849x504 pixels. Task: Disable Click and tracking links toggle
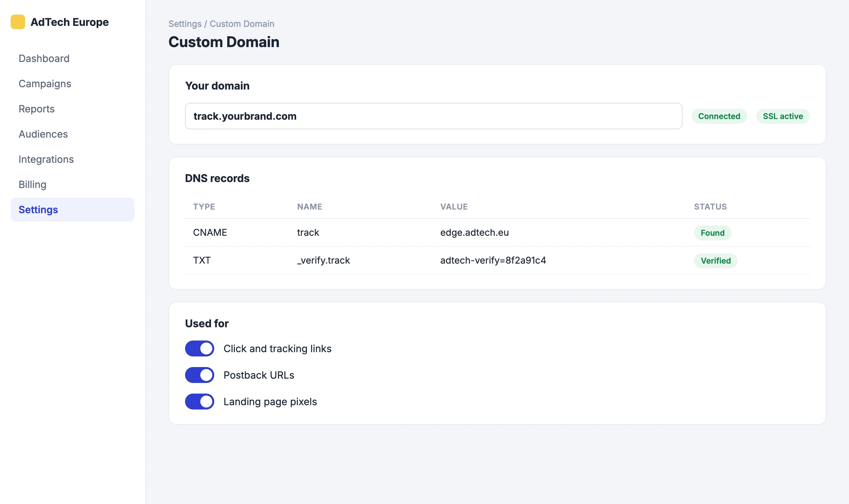tap(200, 348)
